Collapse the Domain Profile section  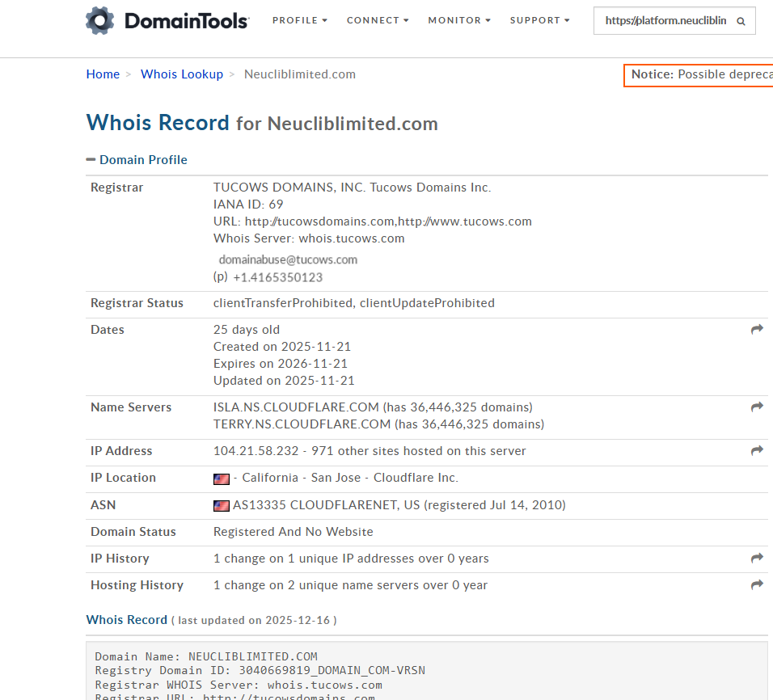click(91, 160)
